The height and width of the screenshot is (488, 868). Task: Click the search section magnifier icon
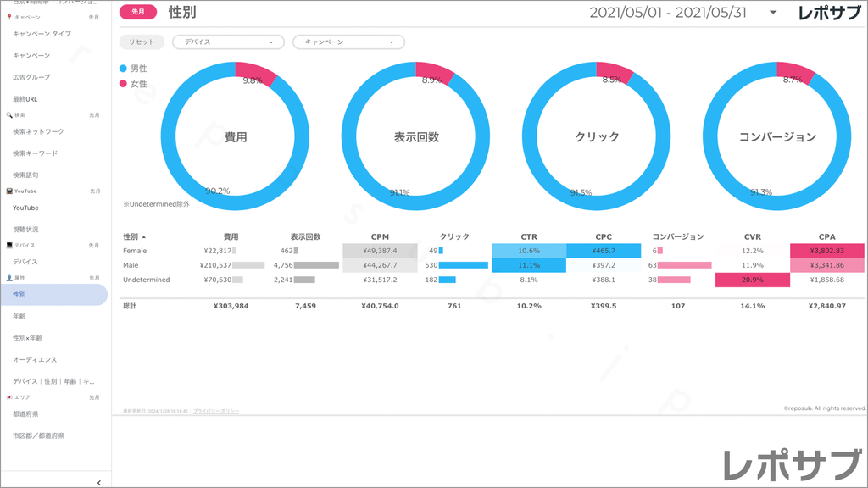point(8,114)
